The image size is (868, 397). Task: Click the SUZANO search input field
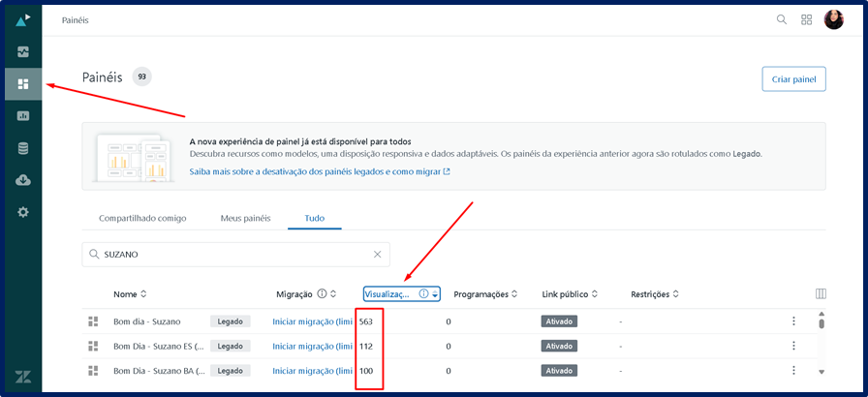pos(232,255)
